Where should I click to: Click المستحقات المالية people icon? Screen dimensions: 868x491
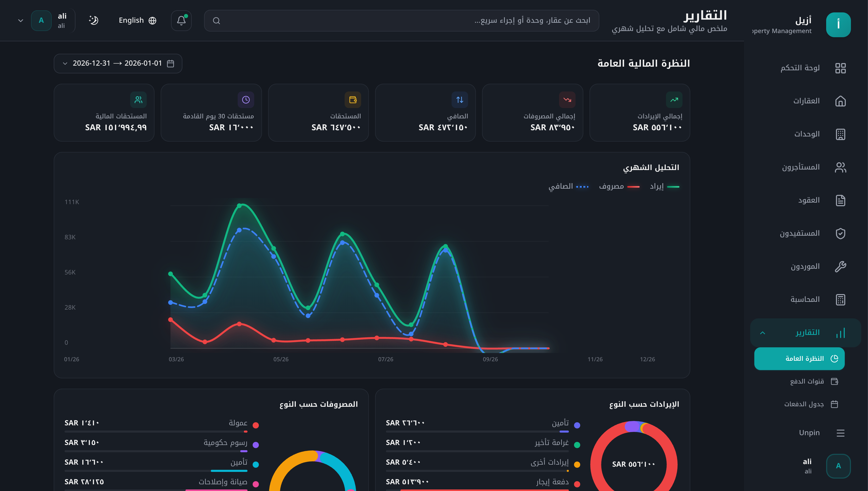[138, 100]
